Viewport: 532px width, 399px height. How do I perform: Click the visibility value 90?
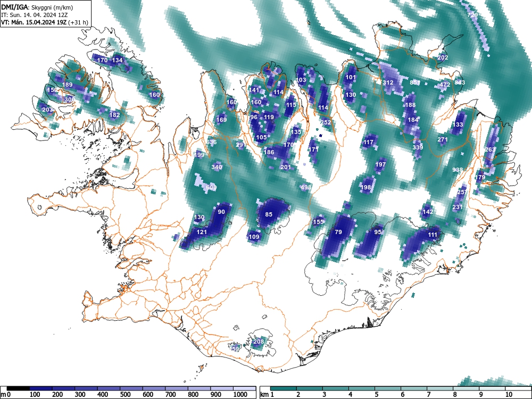(x=221, y=212)
